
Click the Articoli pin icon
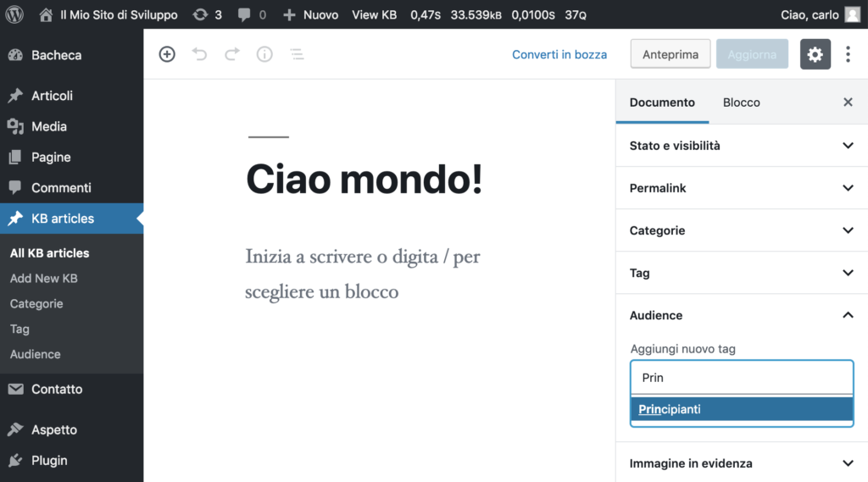tap(15, 95)
